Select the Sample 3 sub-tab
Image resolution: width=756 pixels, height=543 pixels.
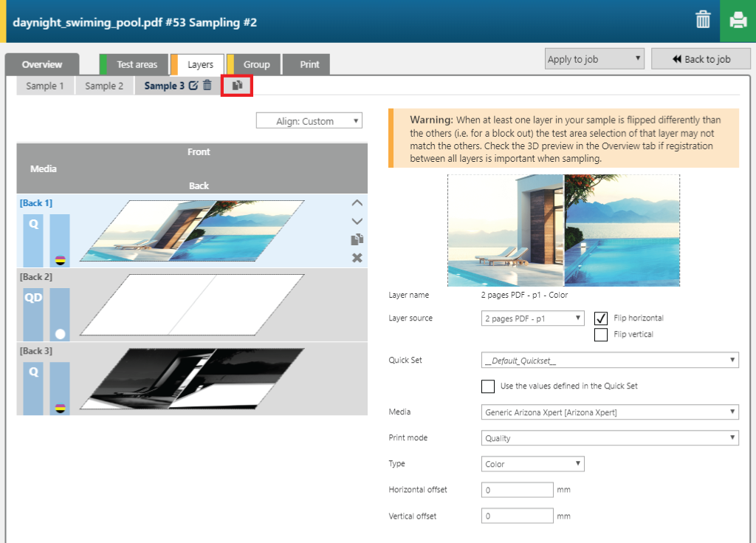tap(164, 86)
